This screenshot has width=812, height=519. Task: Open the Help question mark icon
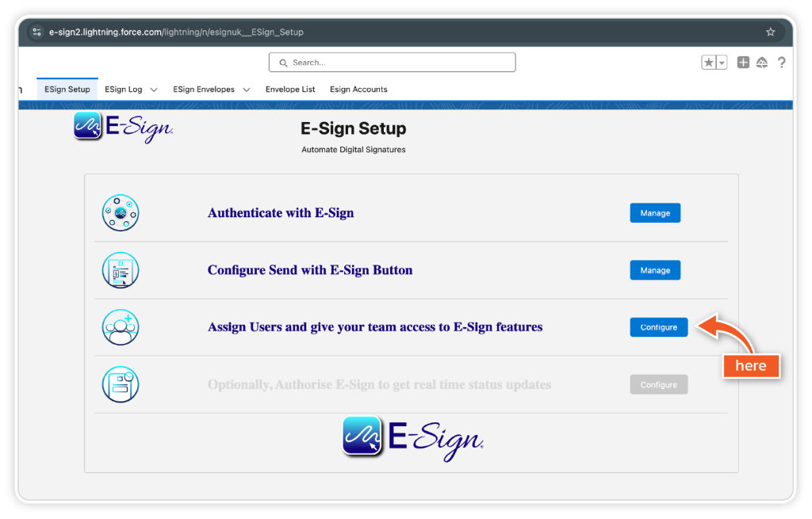pos(782,63)
